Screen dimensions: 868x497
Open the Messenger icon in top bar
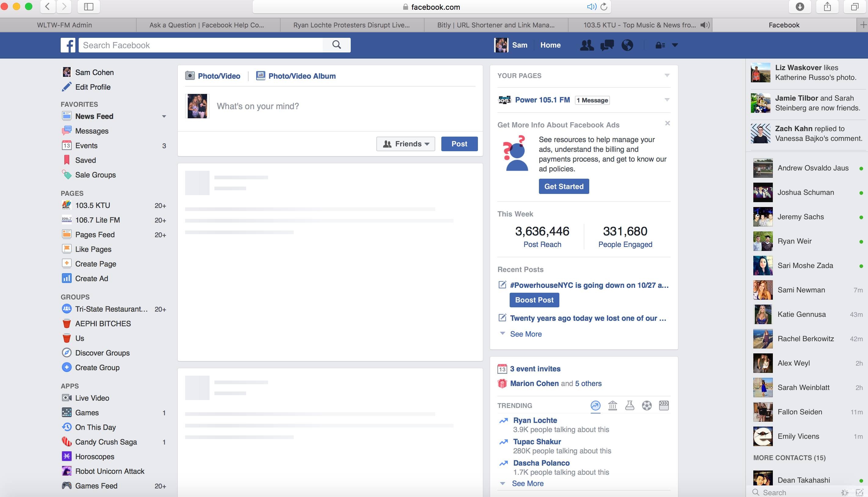[x=607, y=45]
